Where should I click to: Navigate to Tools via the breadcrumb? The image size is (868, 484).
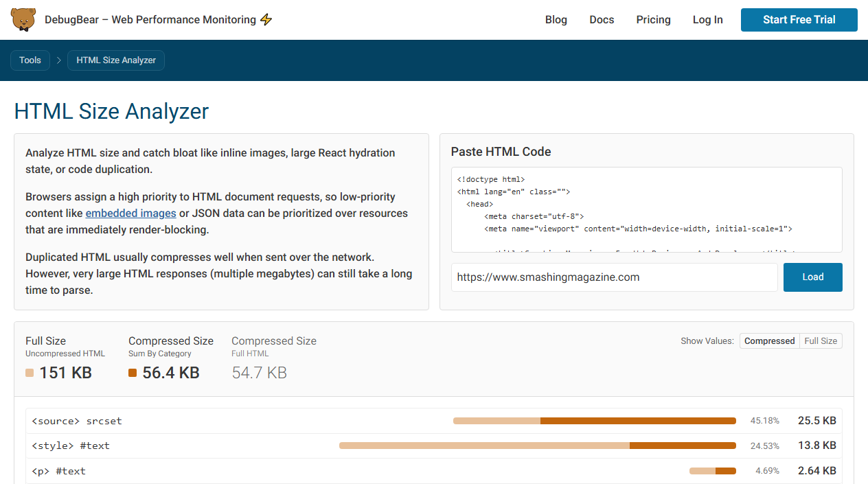pos(30,60)
